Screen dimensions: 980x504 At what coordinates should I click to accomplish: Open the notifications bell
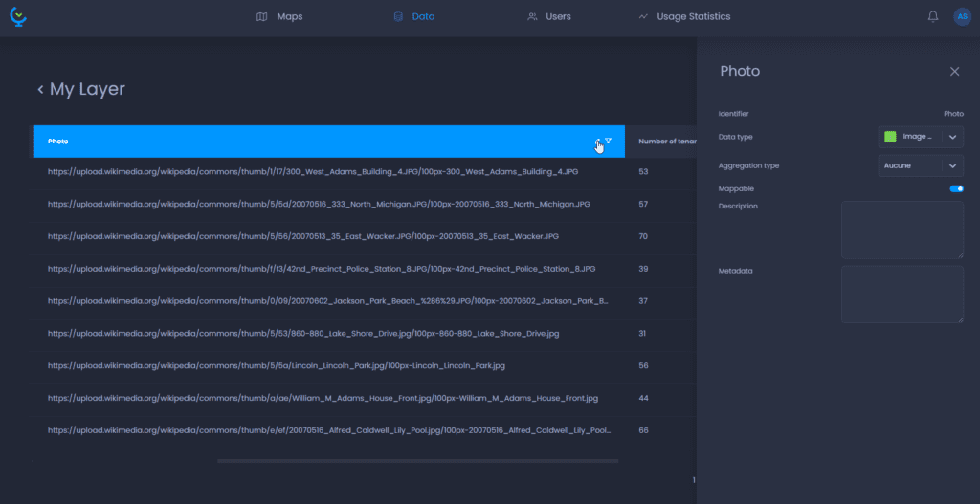point(932,17)
